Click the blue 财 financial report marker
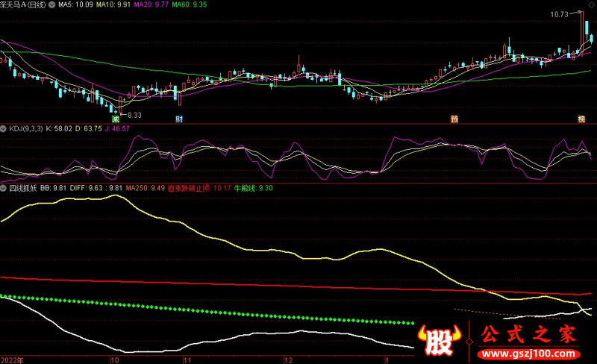 coord(179,119)
